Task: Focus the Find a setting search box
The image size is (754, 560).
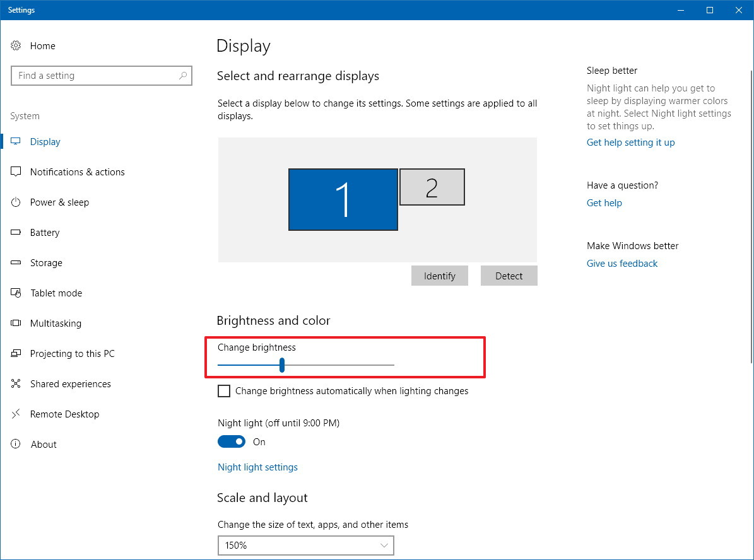Action: 102,76
